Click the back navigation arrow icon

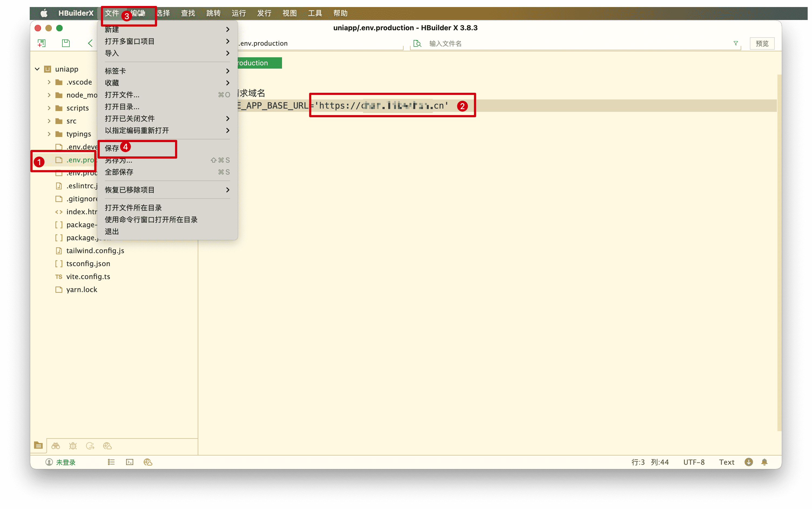[x=90, y=43]
